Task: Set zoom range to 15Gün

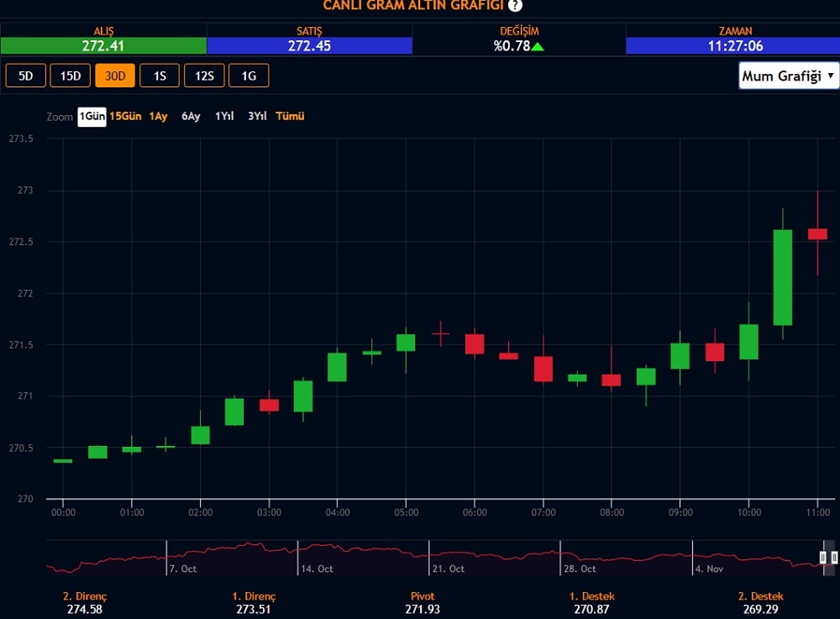Action: click(125, 117)
